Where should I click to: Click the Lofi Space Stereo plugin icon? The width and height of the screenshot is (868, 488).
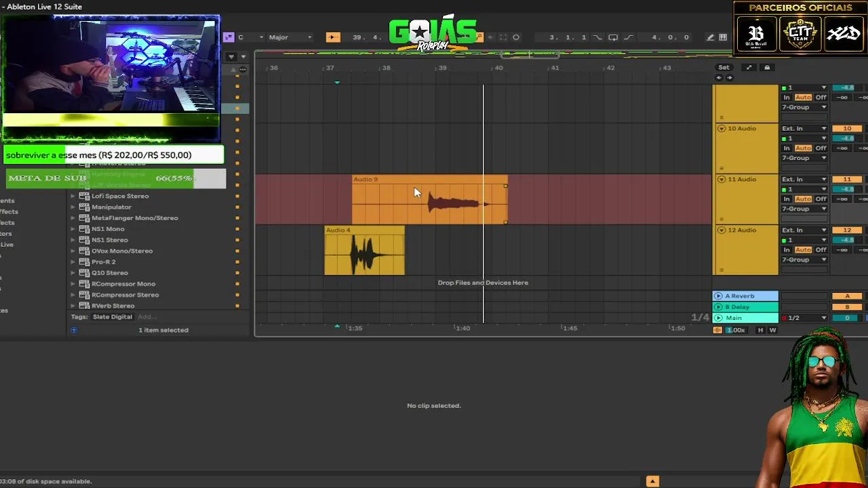[84, 196]
